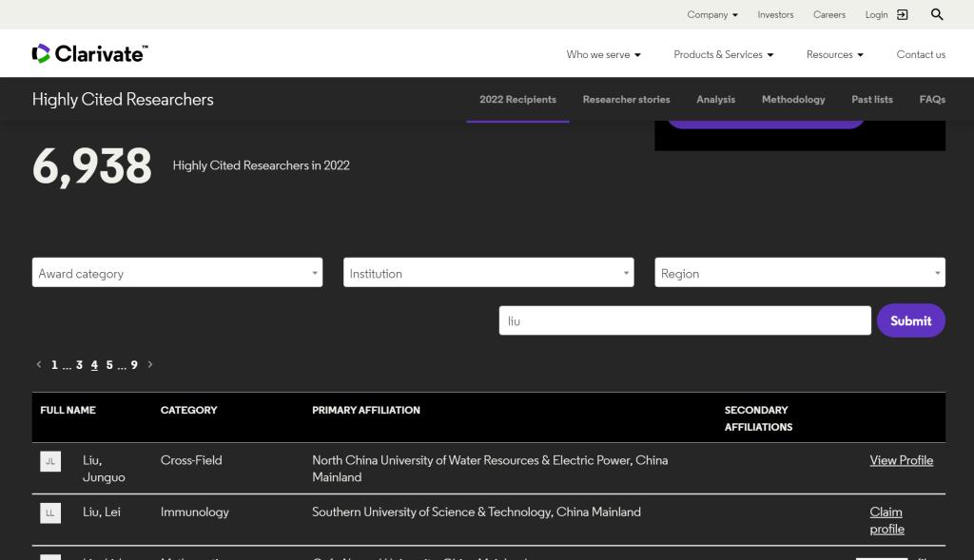Click the Login link
The height and width of the screenshot is (560, 974).
point(876,14)
